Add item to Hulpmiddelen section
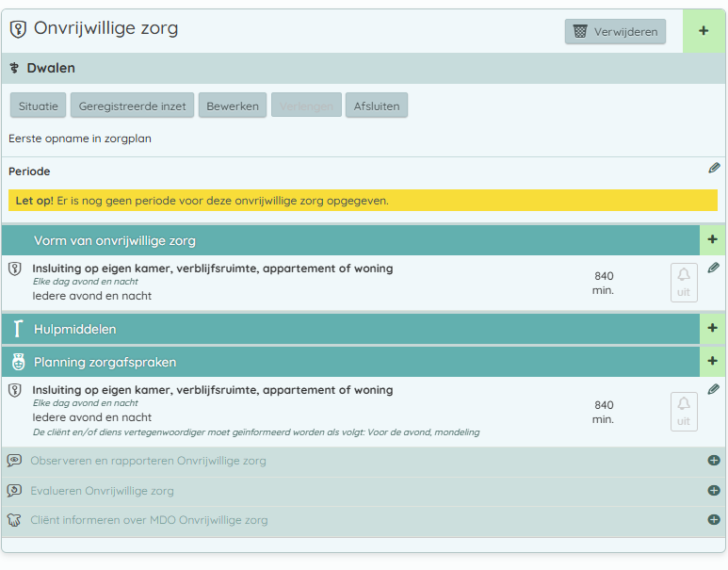Screen dimensions: 728x570 [x=712, y=329]
